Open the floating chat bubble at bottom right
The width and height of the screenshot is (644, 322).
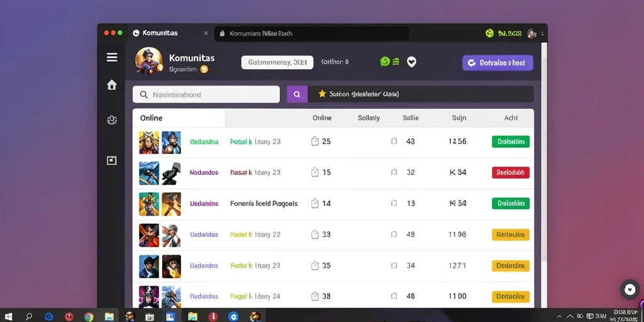pos(630,289)
